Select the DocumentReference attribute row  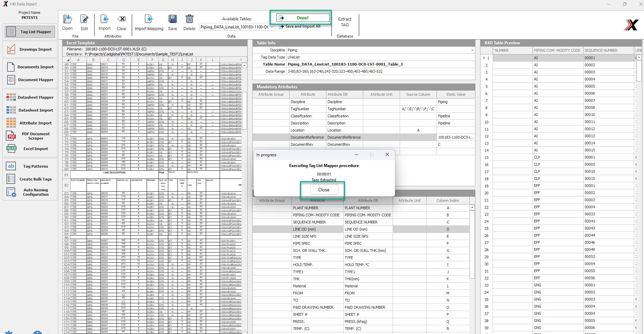(x=364, y=137)
